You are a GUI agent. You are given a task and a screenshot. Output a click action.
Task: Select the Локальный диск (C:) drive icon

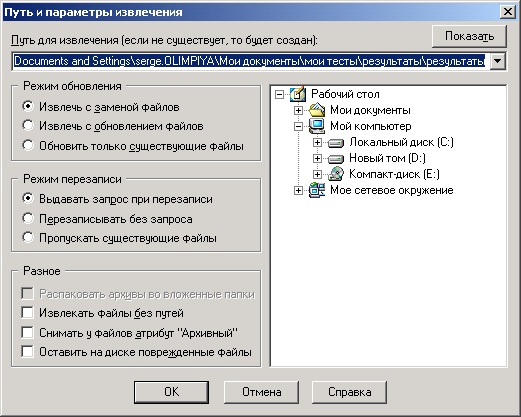[x=336, y=143]
